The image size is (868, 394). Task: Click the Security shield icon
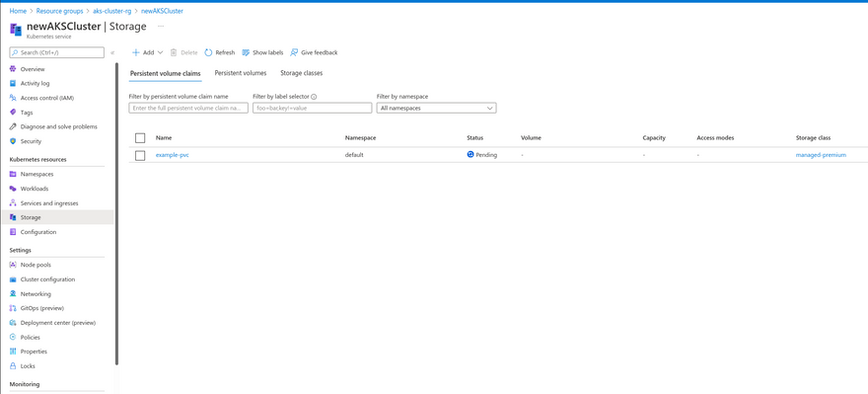click(x=13, y=141)
